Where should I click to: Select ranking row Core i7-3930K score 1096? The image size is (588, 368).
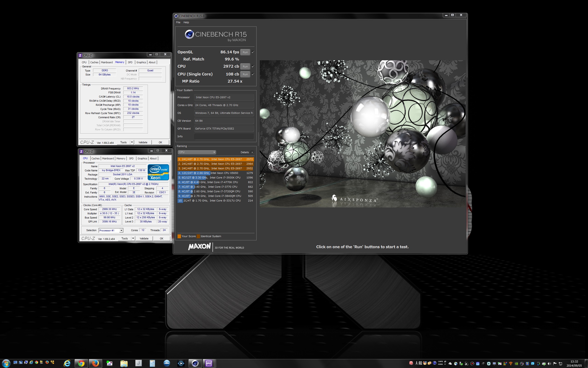pyautogui.click(x=215, y=178)
